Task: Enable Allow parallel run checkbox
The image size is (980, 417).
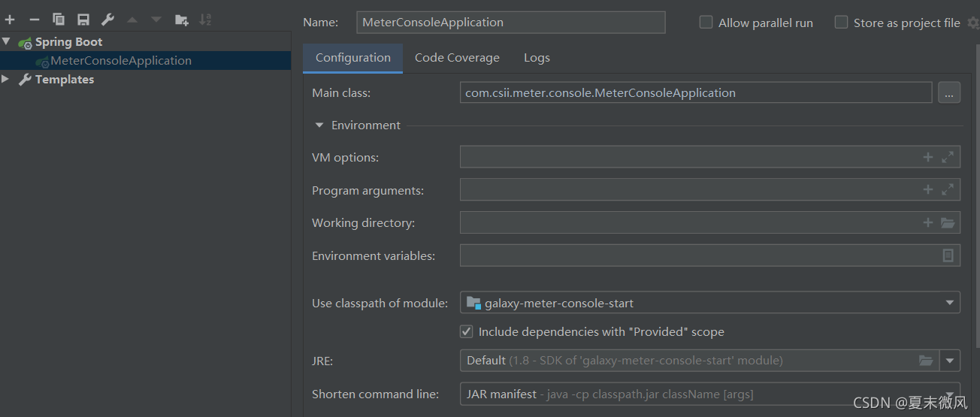Action: coord(706,23)
